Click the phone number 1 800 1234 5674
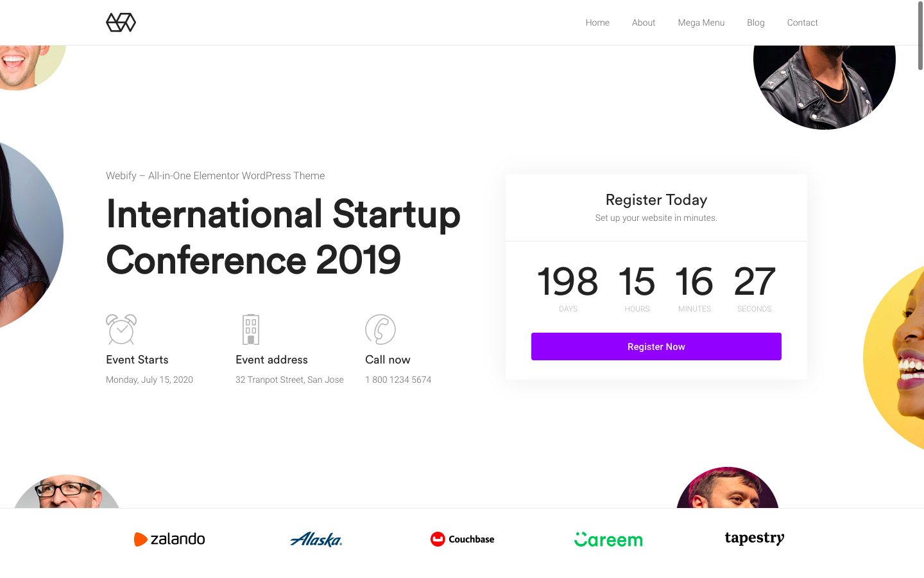This screenshot has height=578, width=924. (x=398, y=380)
